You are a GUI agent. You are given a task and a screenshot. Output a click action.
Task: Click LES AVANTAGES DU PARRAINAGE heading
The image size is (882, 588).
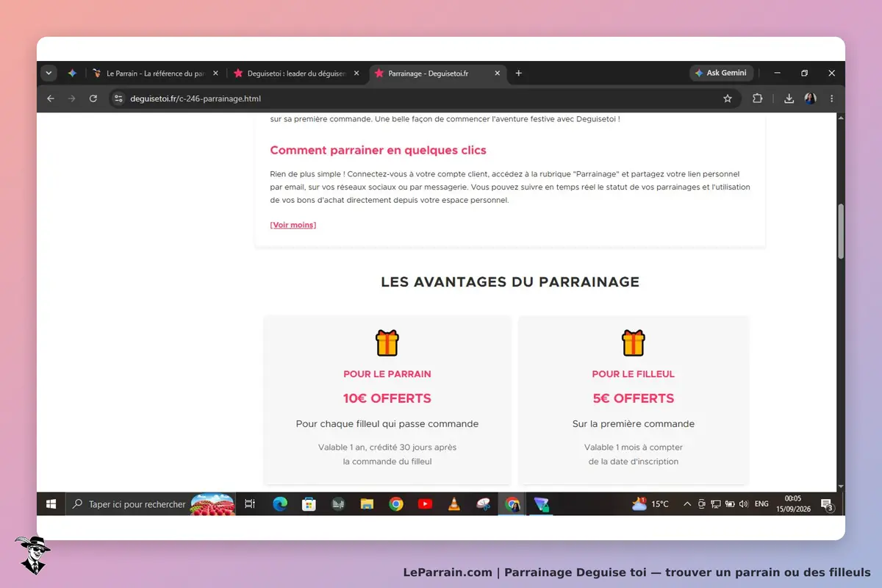(510, 282)
